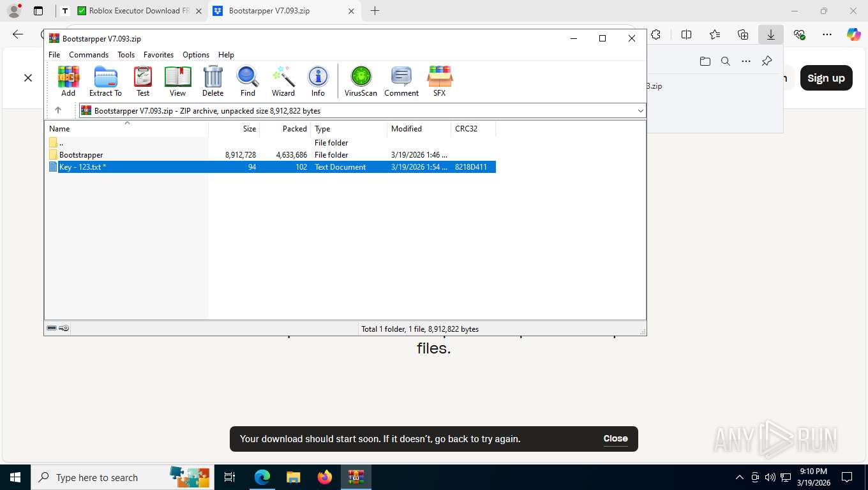
Task: Open Browser essentials heart icon
Action: point(799,34)
